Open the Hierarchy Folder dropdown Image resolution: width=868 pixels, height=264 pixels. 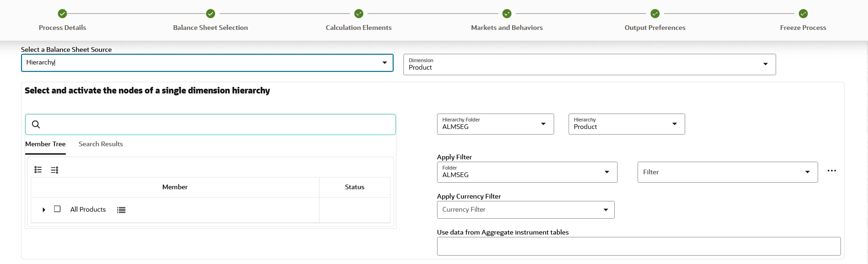coord(543,124)
